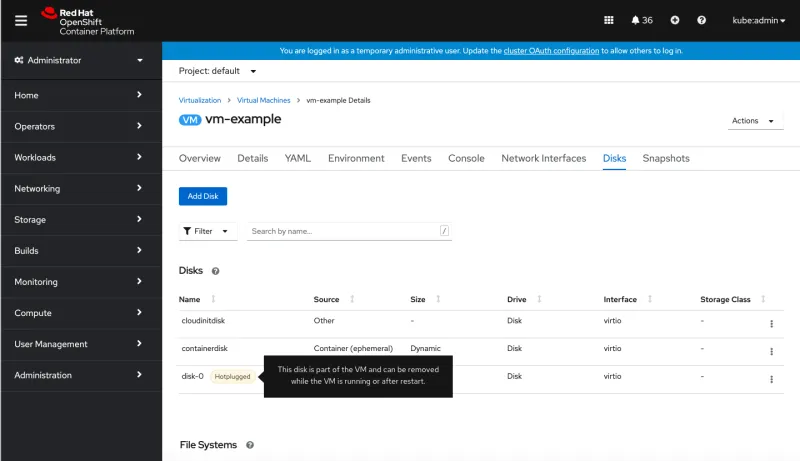This screenshot has width=800, height=461.
Task: Click help icon beside File Systems heading
Action: pos(250,445)
